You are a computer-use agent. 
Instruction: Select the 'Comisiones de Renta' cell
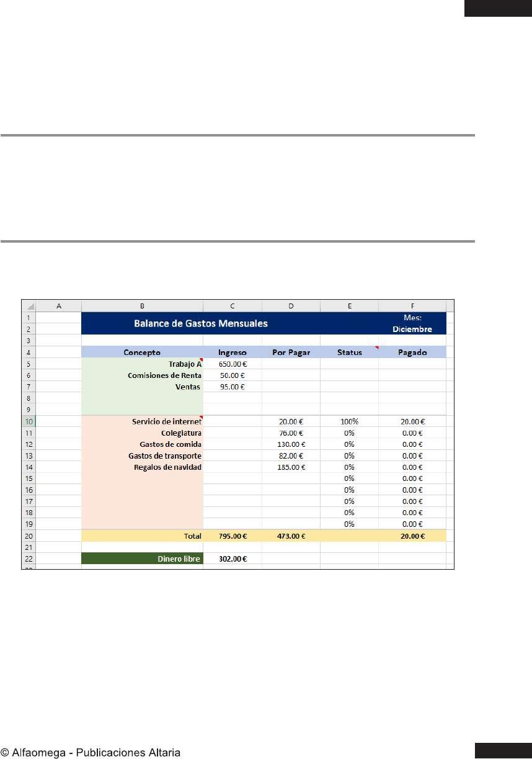[142, 375]
